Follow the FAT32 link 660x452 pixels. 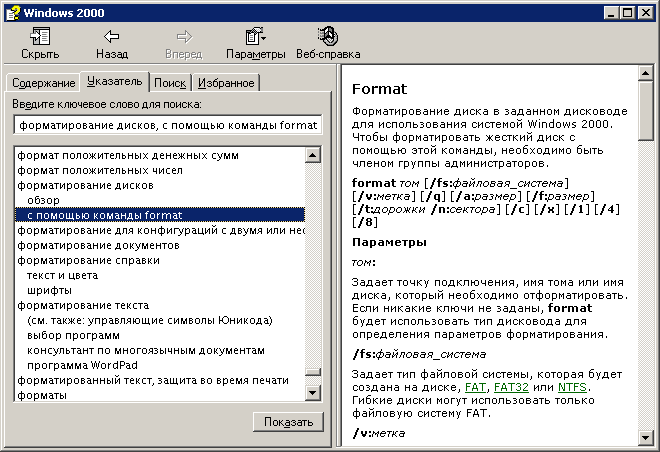511,387
